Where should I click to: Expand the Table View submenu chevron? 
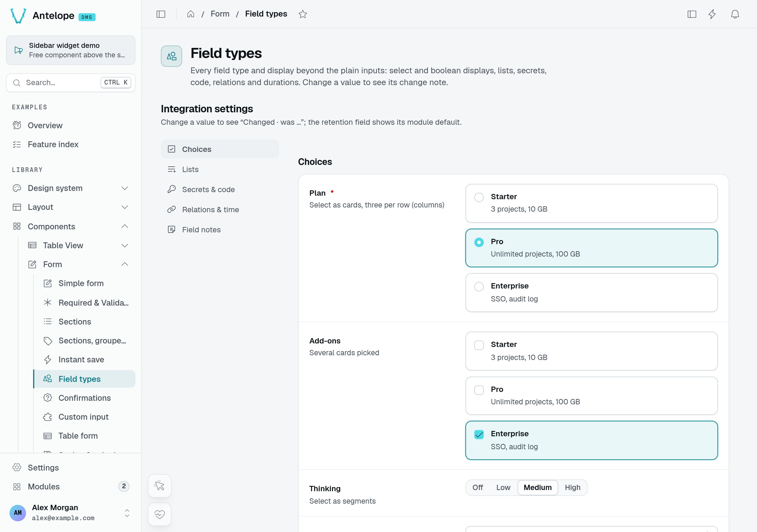[124, 245]
